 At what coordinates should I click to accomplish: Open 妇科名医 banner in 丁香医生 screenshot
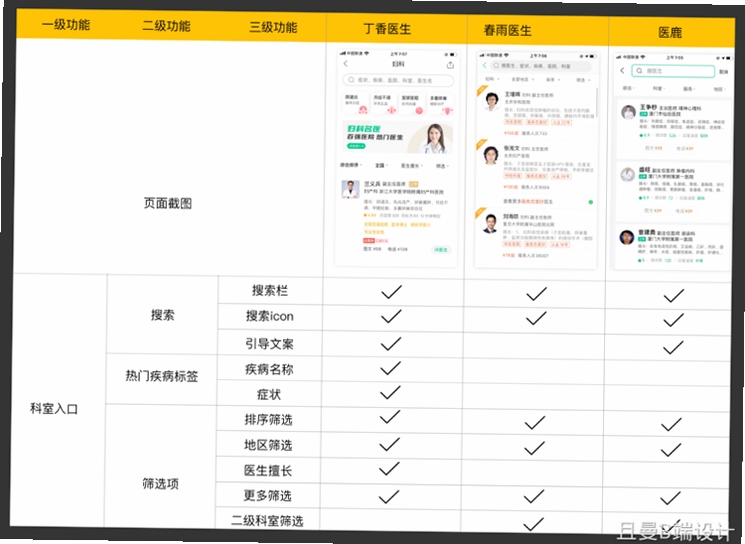[x=398, y=137]
